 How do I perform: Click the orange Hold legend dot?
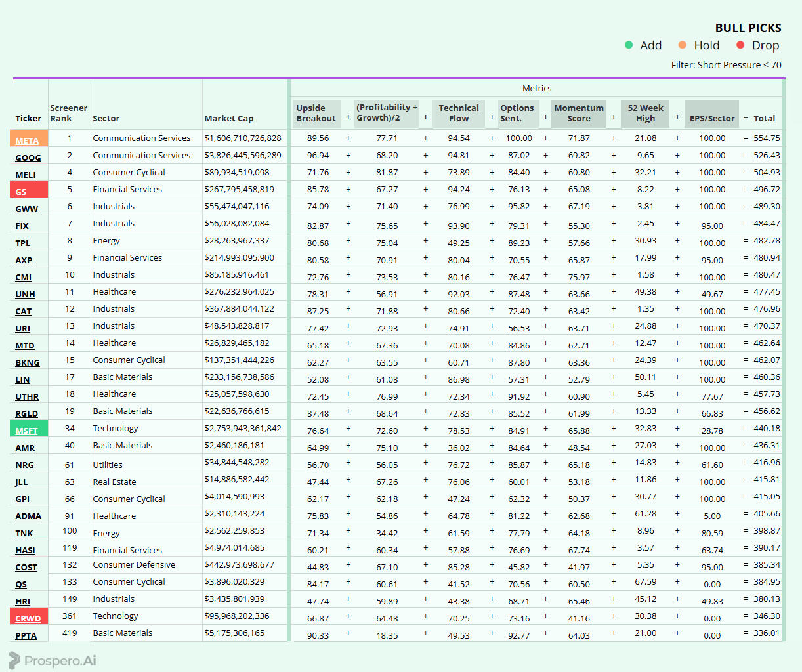pyautogui.click(x=683, y=45)
